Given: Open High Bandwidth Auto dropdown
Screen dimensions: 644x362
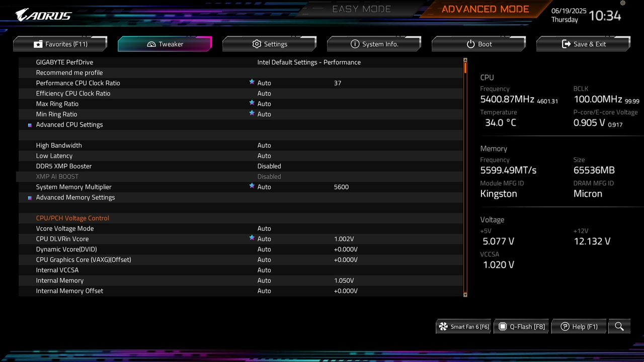Looking at the screenshot, I should 264,145.
